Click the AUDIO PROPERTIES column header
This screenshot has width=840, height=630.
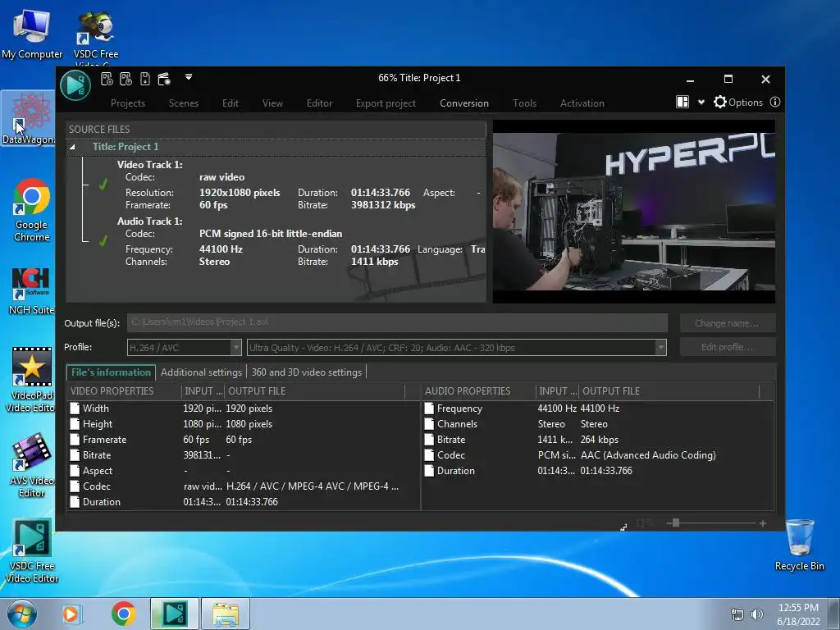click(x=478, y=391)
